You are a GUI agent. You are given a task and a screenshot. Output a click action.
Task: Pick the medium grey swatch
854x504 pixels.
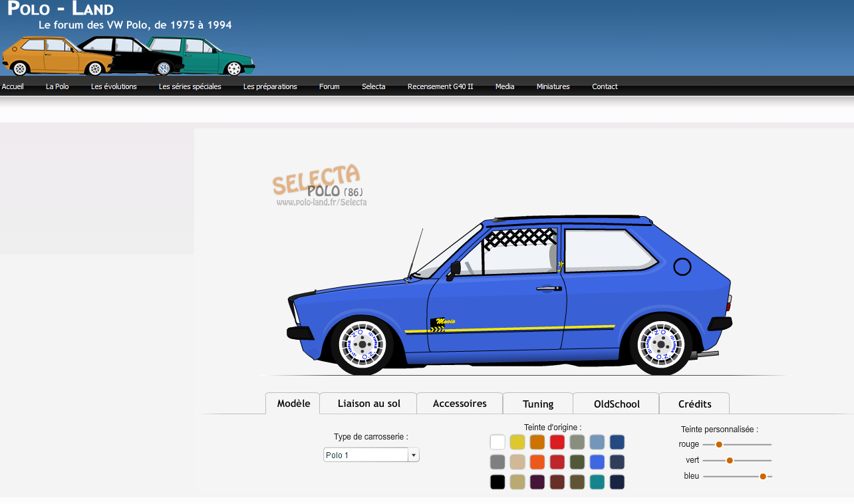coord(498,462)
